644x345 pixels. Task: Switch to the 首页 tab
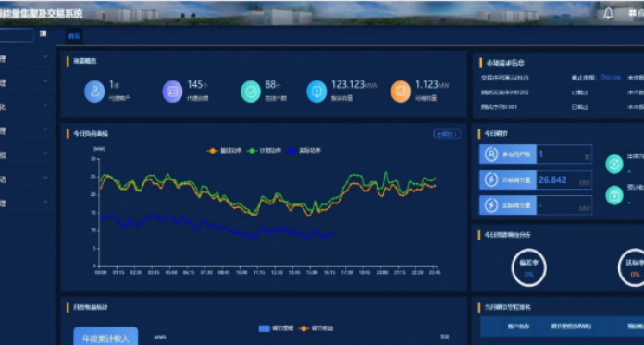pos(74,37)
